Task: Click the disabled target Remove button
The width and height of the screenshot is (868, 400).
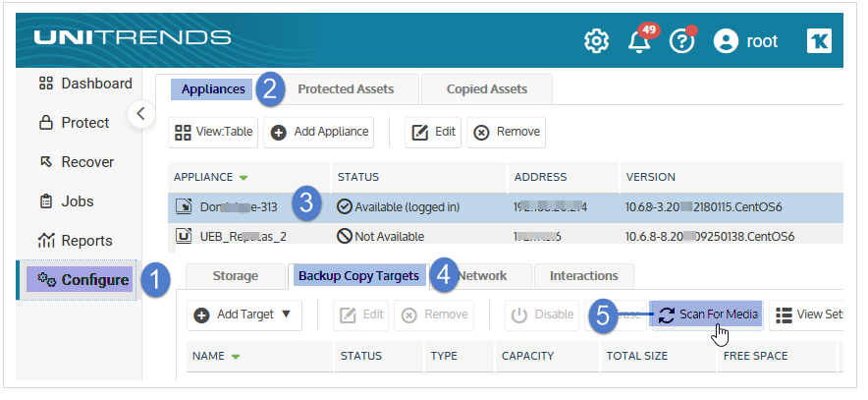Action: coord(434,315)
